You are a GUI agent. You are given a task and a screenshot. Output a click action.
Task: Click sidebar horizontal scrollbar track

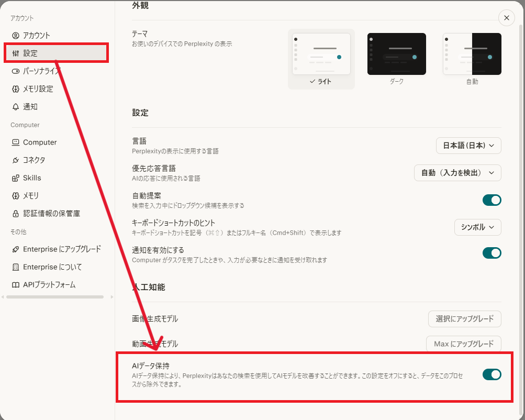click(x=55, y=297)
